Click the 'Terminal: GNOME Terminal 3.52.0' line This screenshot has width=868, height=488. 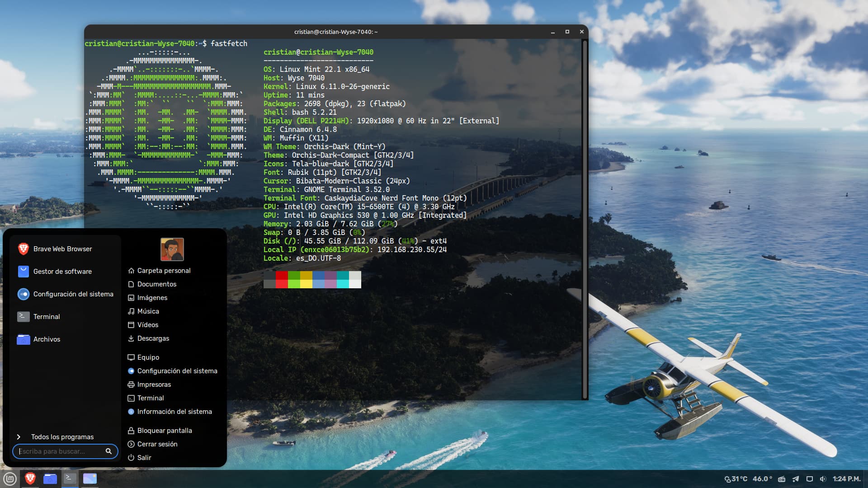326,190
